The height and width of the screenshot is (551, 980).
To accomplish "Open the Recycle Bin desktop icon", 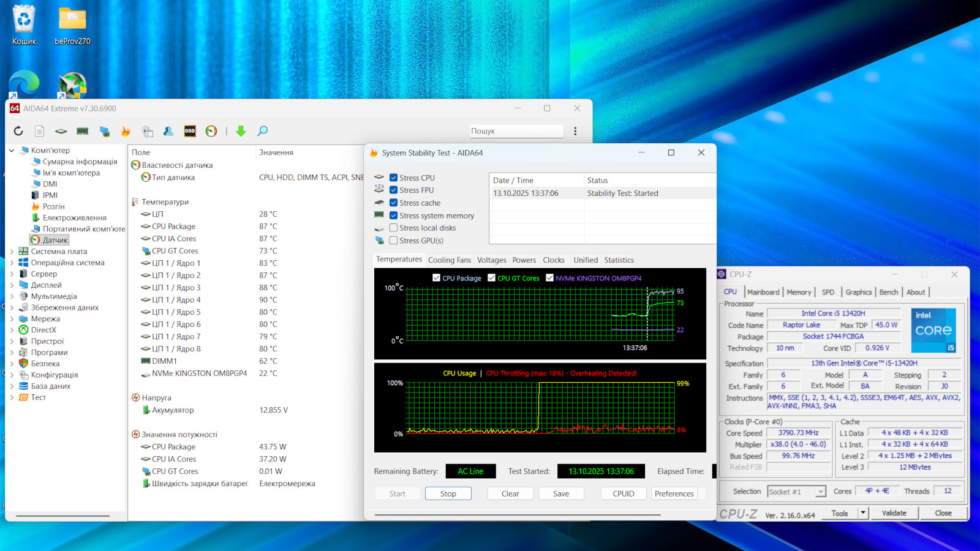I will (x=24, y=26).
